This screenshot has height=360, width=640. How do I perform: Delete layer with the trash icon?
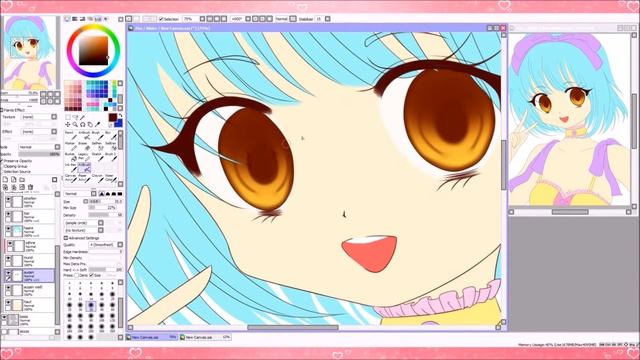click(x=30, y=187)
